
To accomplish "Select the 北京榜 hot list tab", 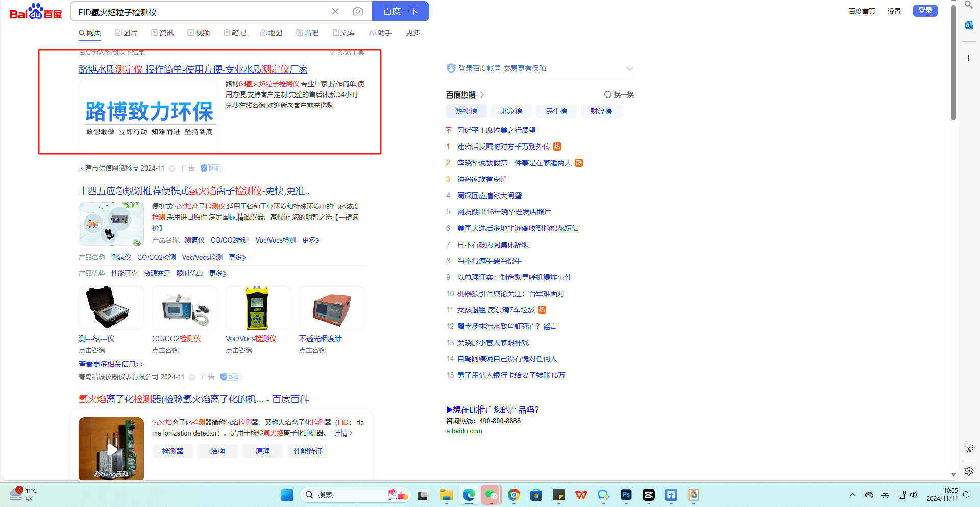I will (x=511, y=111).
